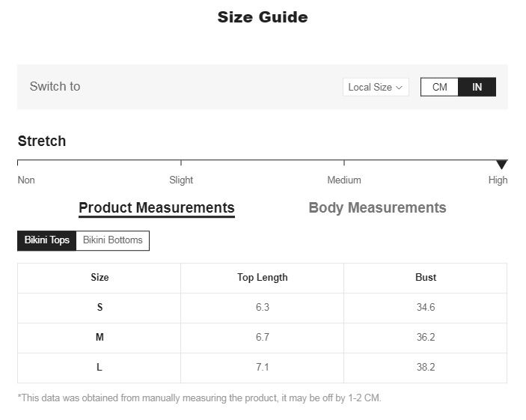Screen dimensions: 526x420
Task: Open the Local Size dropdown
Action: [x=375, y=87]
